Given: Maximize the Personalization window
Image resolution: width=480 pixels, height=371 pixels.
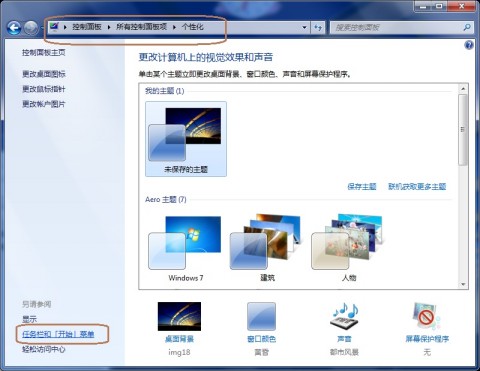Looking at the screenshot, I should (x=440, y=6).
